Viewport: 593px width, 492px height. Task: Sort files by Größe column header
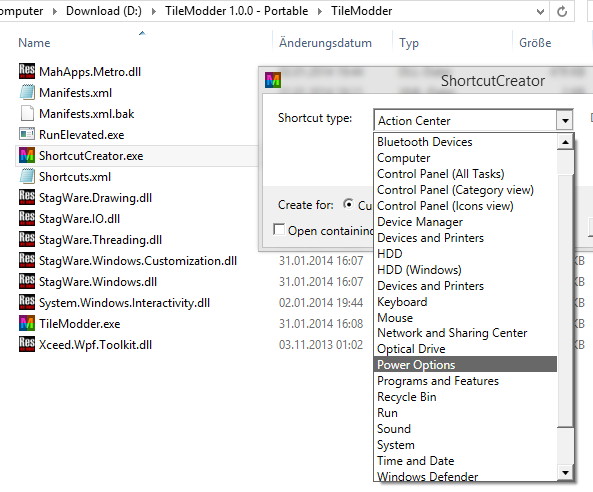tap(535, 43)
